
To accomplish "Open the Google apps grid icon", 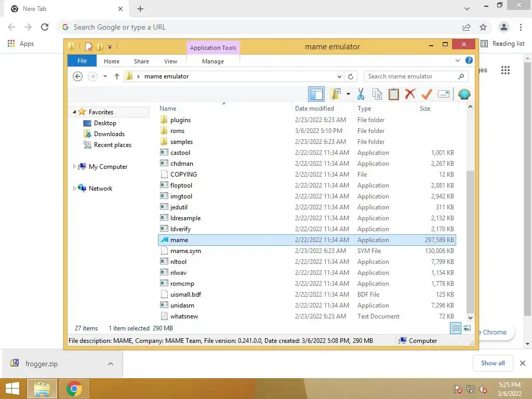I will point(506,70).
